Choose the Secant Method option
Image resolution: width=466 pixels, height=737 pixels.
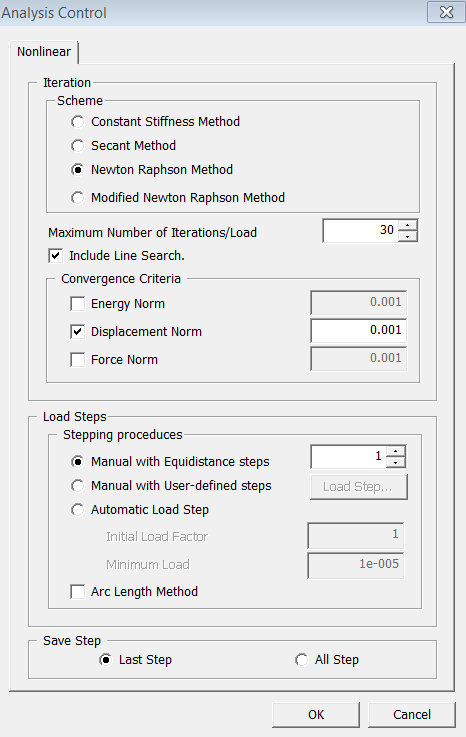tap(78, 146)
